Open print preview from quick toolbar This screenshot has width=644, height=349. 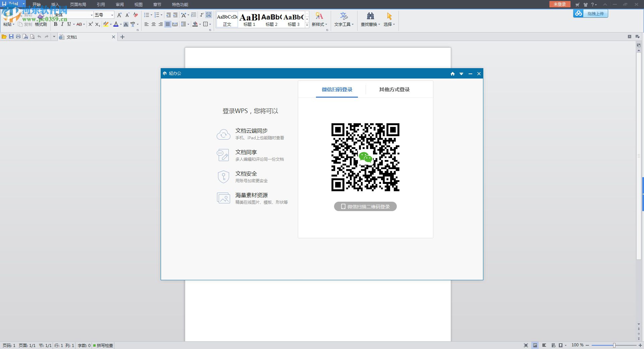(x=32, y=37)
